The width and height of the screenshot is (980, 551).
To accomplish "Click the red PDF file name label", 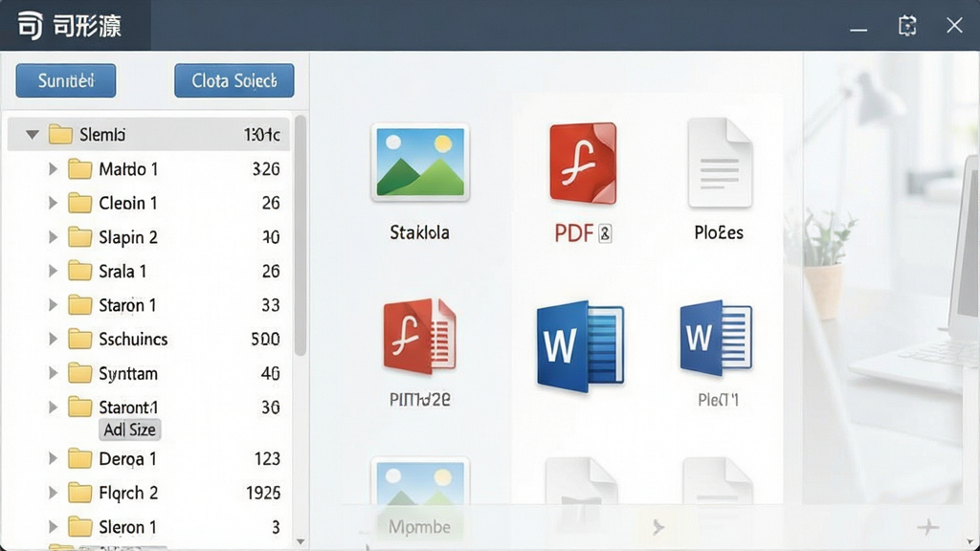I will pos(574,233).
